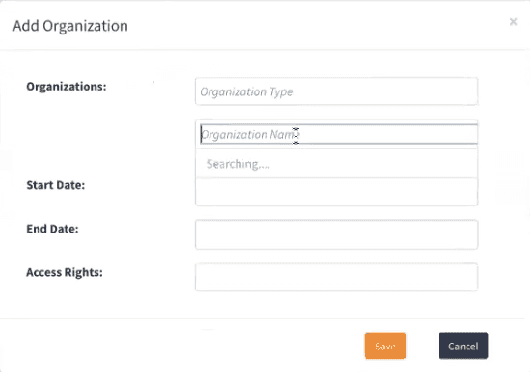Click the gray X icon in the dialog header
The height and width of the screenshot is (372, 530).
click(513, 22)
